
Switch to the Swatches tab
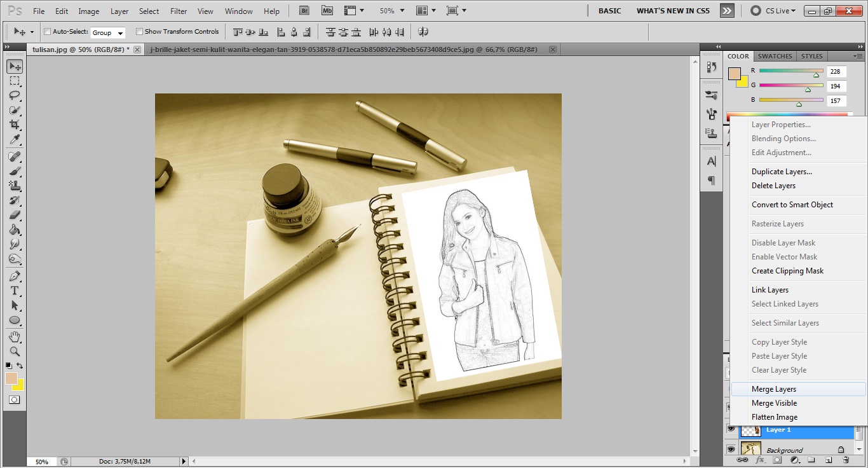[x=775, y=56]
